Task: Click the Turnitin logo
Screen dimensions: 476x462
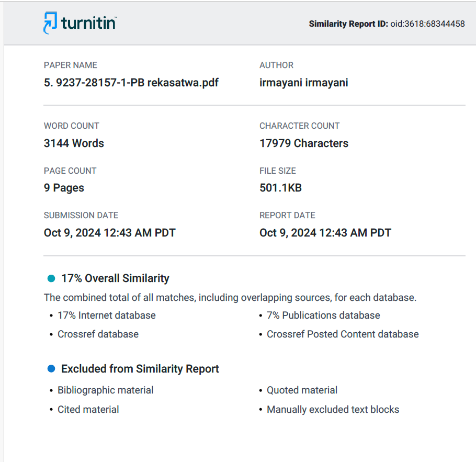Action: (80, 23)
